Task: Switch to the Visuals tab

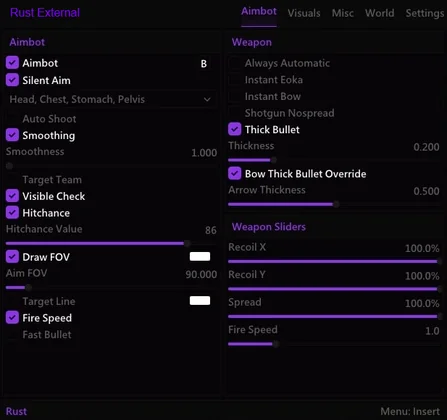Action: point(304,13)
